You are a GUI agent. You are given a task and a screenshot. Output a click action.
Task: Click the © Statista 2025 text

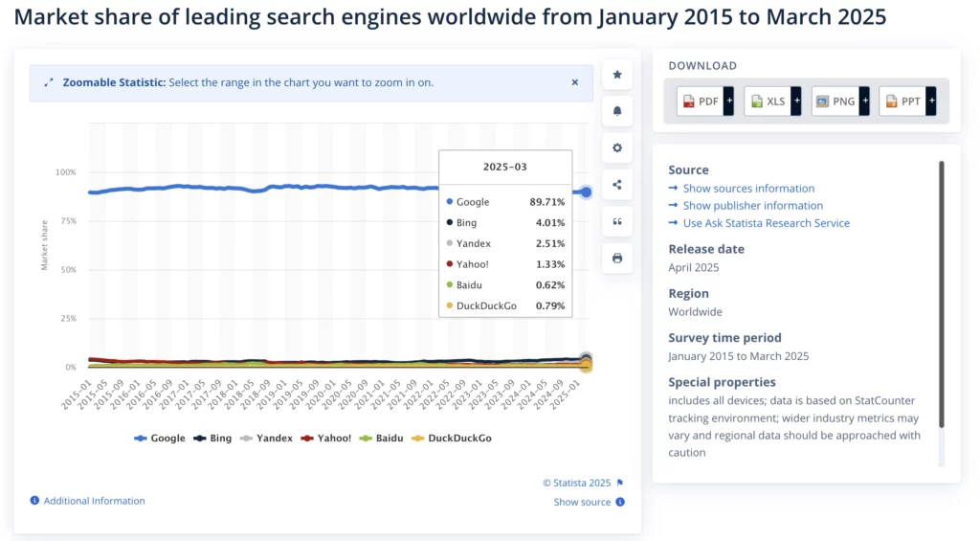click(x=577, y=483)
